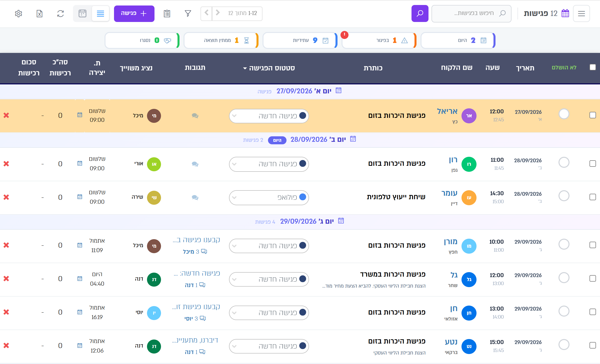Mark מורן חפץ meeting as completed circle
The image size is (600, 364).
564,244
